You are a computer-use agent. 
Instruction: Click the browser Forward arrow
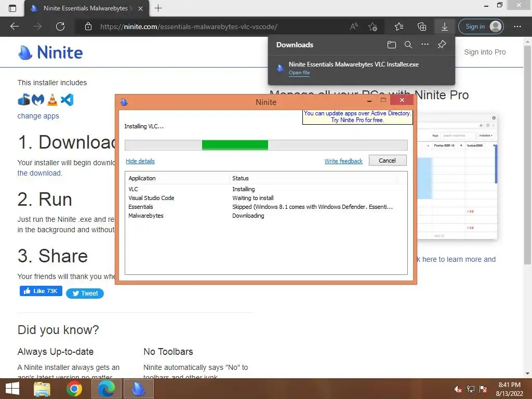tap(37, 26)
